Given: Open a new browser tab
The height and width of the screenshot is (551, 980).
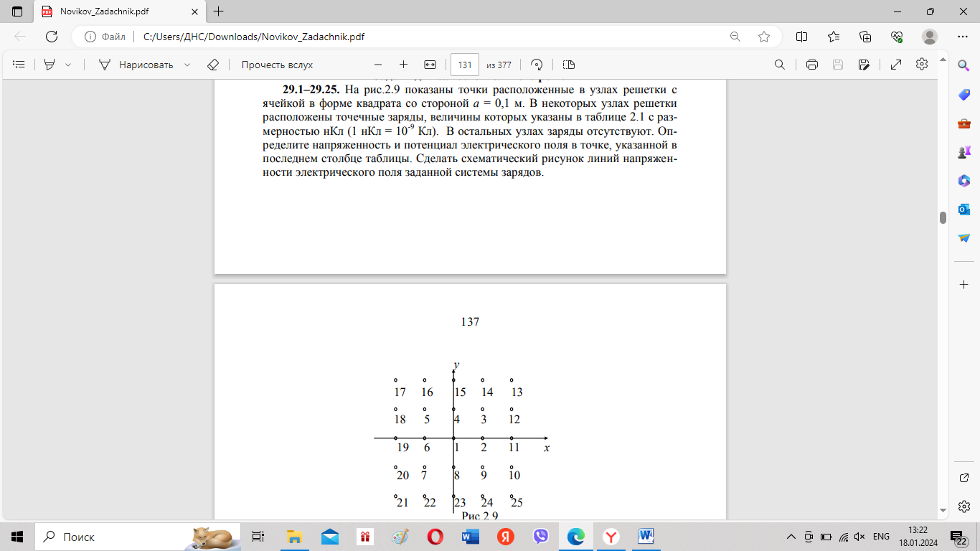Looking at the screenshot, I should (219, 11).
